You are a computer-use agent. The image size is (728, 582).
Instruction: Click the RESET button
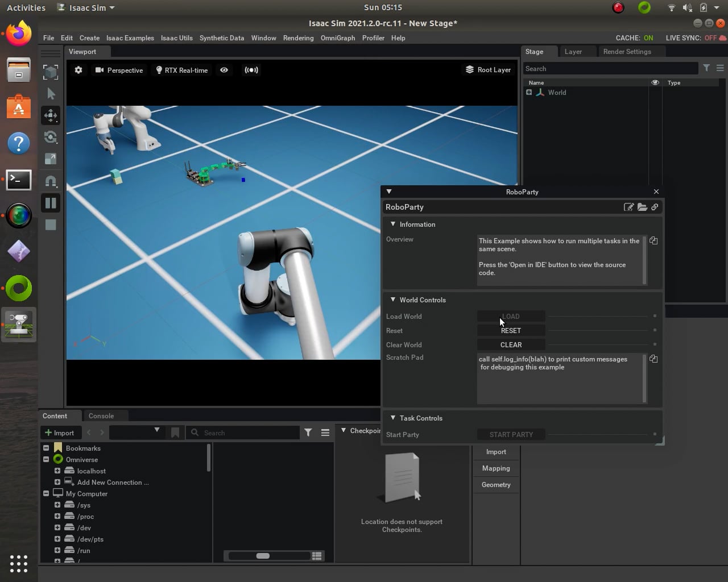tap(511, 330)
